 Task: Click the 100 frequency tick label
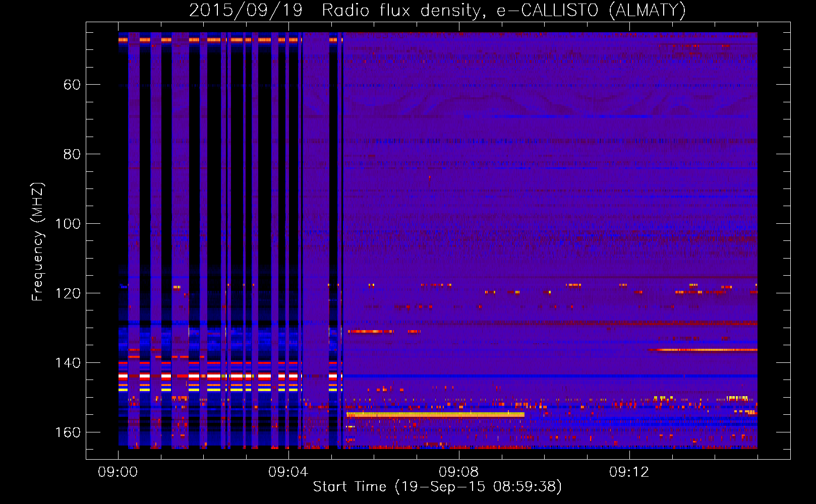pyautogui.click(x=68, y=224)
